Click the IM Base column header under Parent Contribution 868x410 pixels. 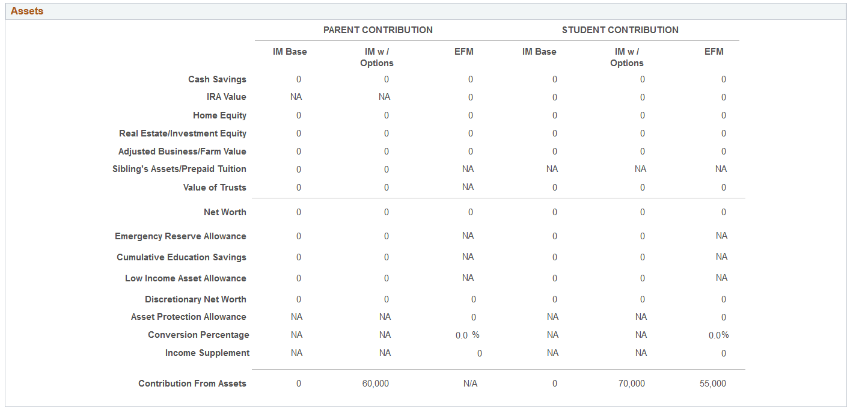[289, 52]
